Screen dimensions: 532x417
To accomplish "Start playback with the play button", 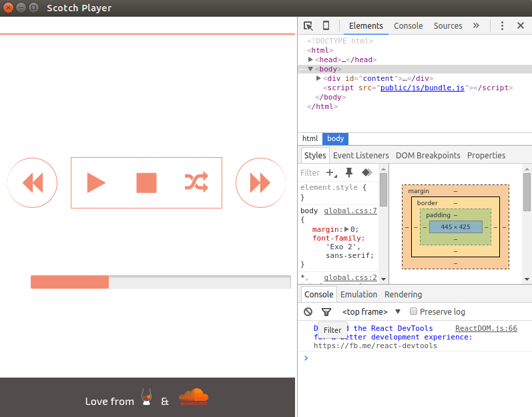I will pyautogui.click(x=96, y=182).
